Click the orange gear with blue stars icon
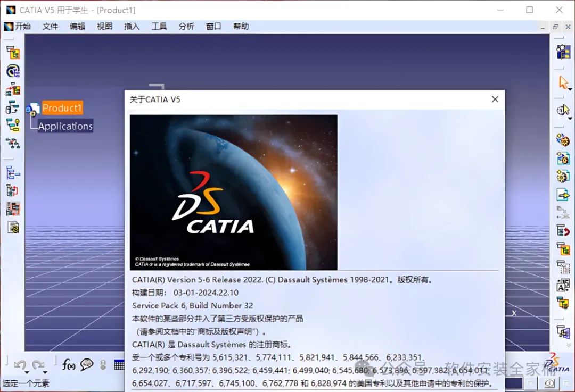This screenshot has width=575, height=392. (x=563, y=140)
